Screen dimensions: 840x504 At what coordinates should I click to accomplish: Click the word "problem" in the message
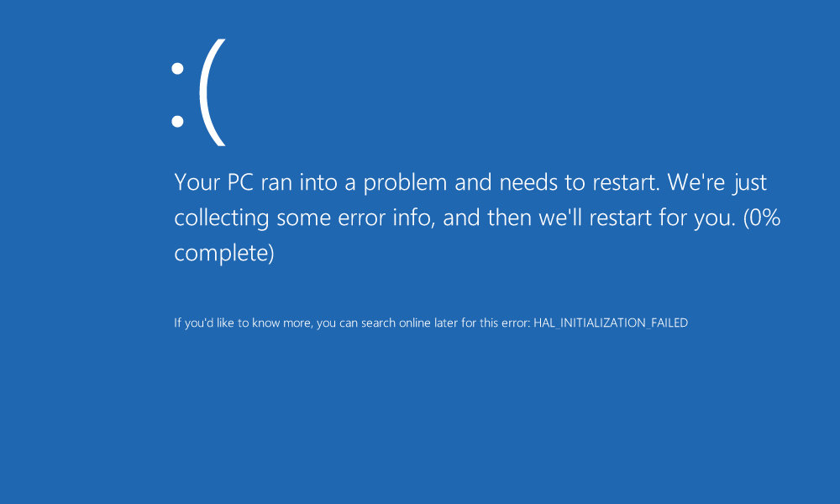405,184
